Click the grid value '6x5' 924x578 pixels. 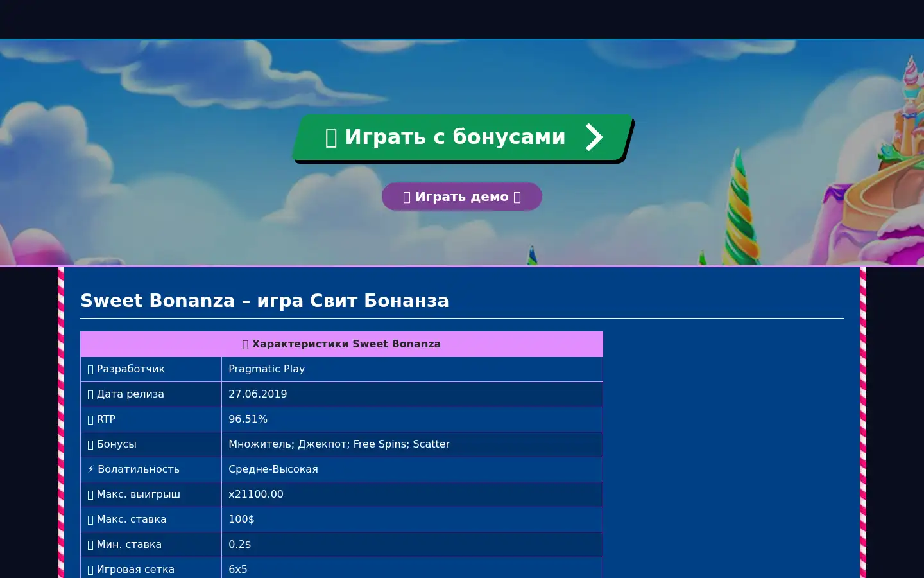[x=238, y=570]
